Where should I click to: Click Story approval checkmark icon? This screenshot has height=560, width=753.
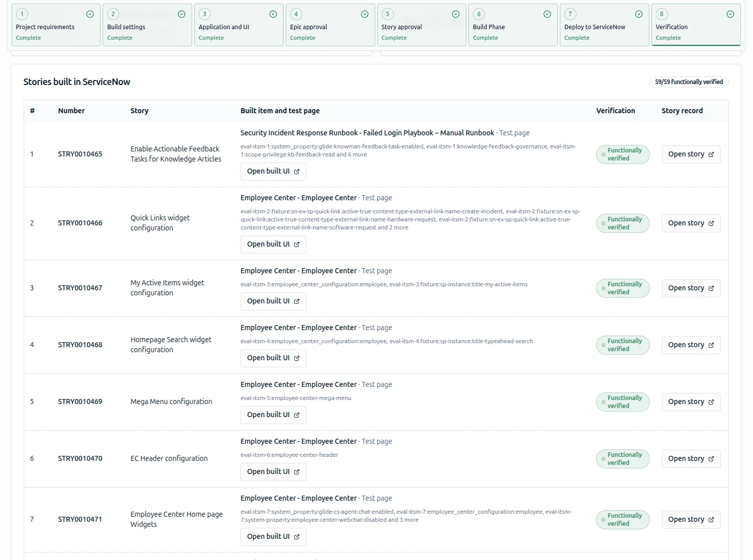[456, 14]
